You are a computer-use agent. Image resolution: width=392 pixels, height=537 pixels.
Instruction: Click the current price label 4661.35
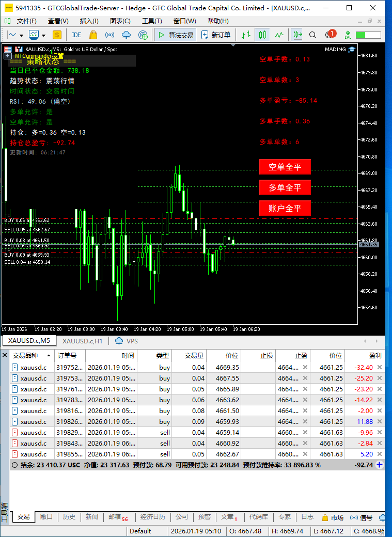coord(368,245)
